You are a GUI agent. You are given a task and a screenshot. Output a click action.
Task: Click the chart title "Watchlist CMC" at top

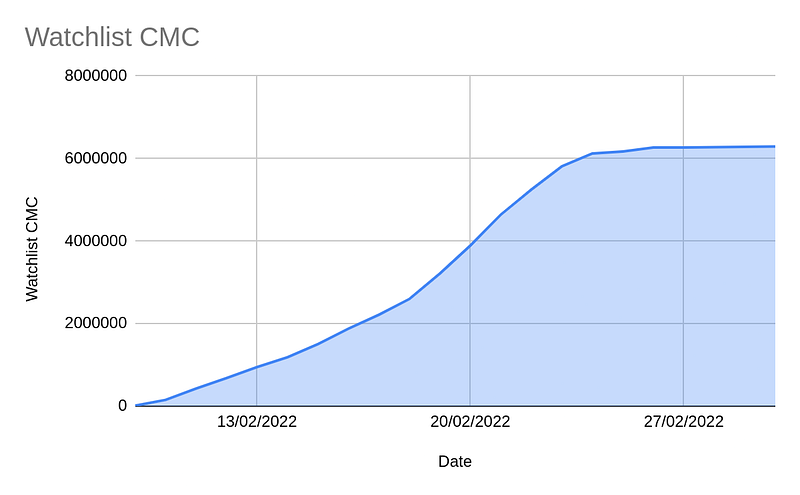point(112,37)
